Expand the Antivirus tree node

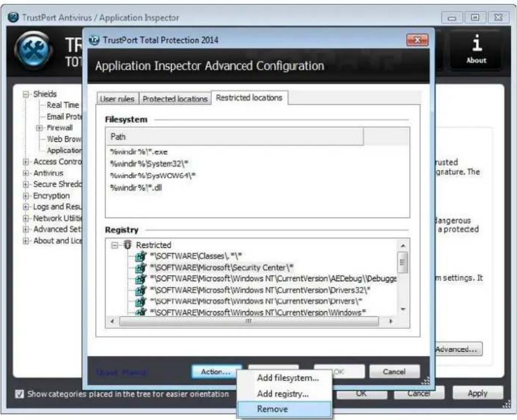click(26, 173)
